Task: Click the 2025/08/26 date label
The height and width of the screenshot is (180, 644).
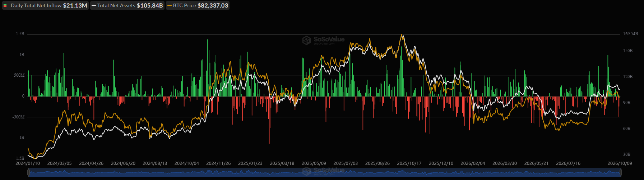Action: (x=377, y=163)
